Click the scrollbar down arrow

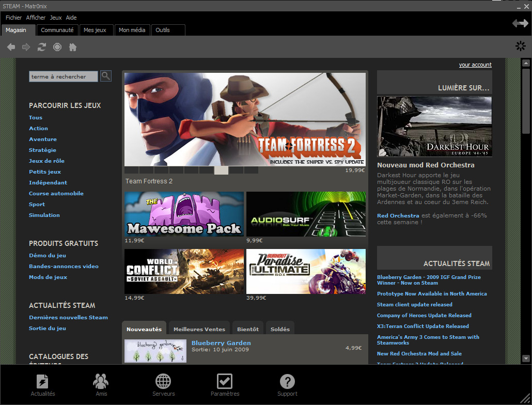tap(526, 358)
